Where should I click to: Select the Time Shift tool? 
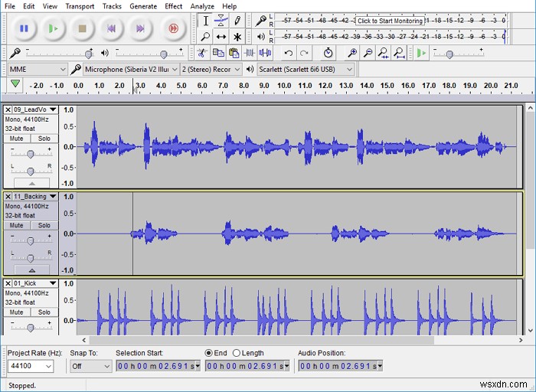(x=221, y=36)
